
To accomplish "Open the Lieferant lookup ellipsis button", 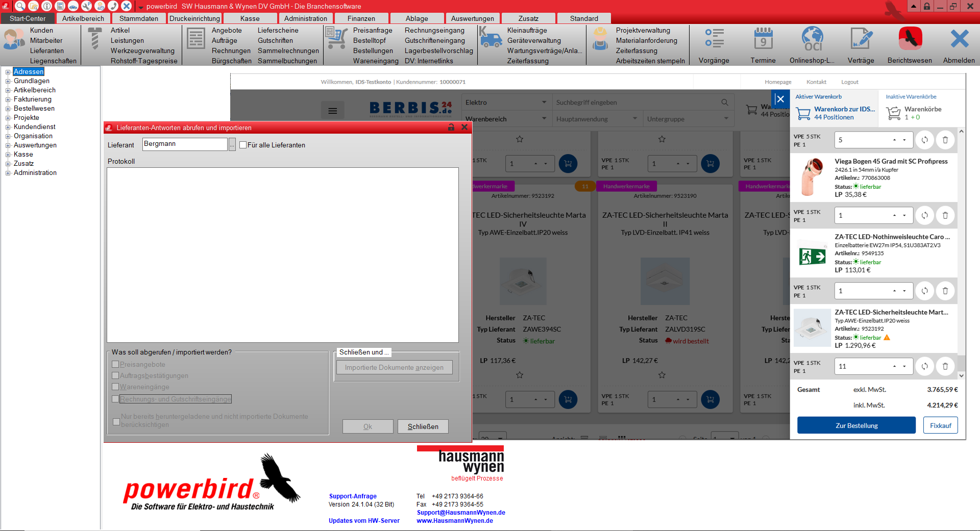I will coord(232,144).
